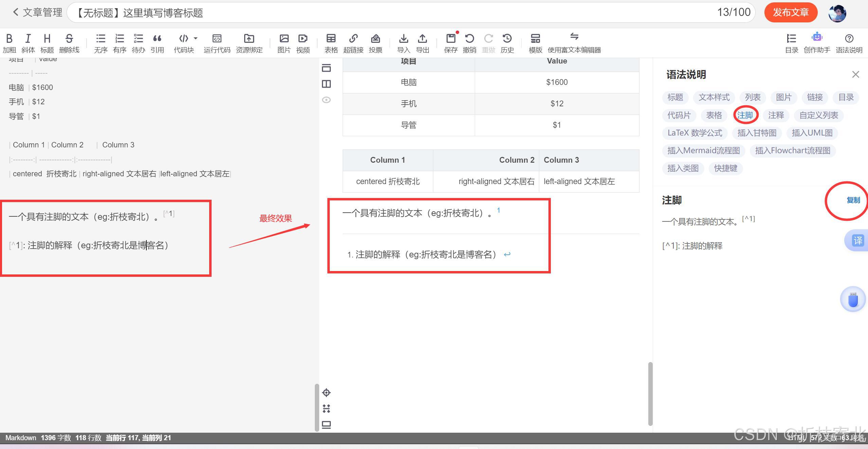Open resource binding (资源绑定)
This screenshot has width=868, height=449.
tap(249, 43)
